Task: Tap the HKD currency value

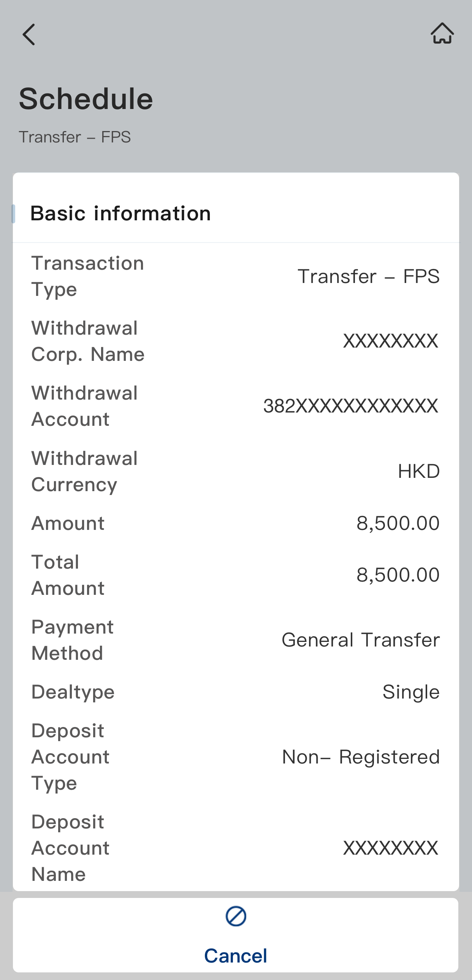Action: click(x=418, y=471)
